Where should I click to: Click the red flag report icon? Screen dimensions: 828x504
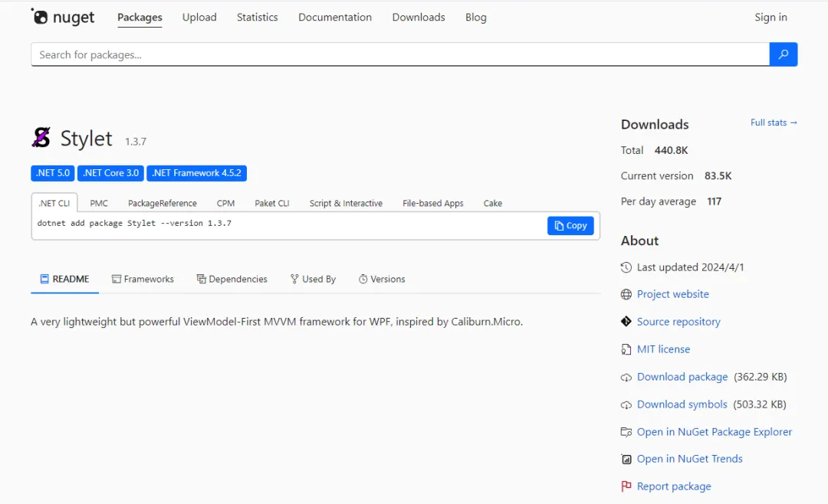[x=626, y=486]
